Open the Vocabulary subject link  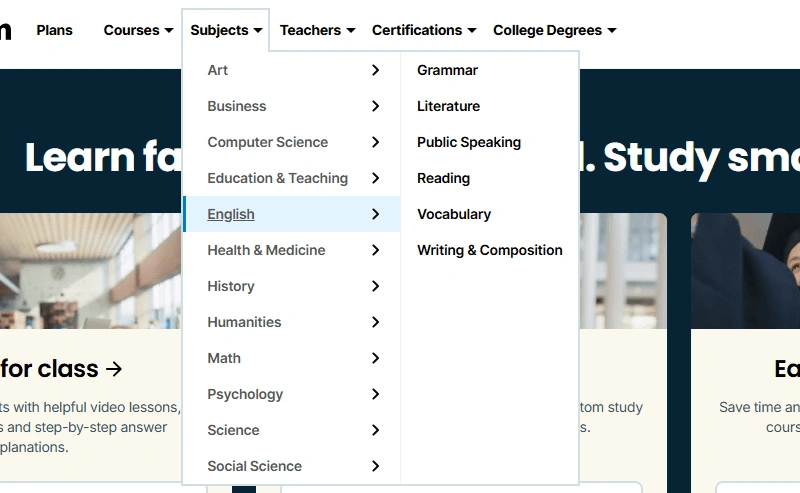point(453,214)
